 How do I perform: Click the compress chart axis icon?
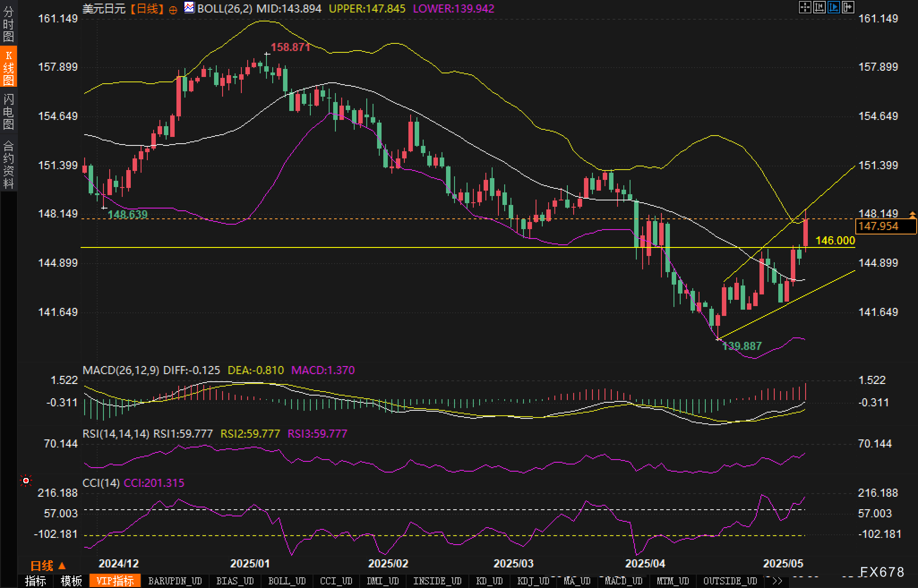[819, 7]
